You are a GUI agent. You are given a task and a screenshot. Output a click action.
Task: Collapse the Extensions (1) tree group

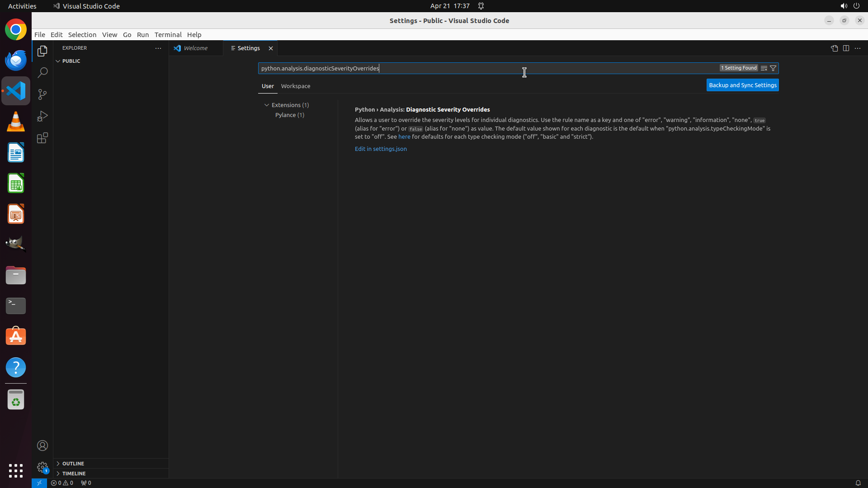[x=267, y=105]
